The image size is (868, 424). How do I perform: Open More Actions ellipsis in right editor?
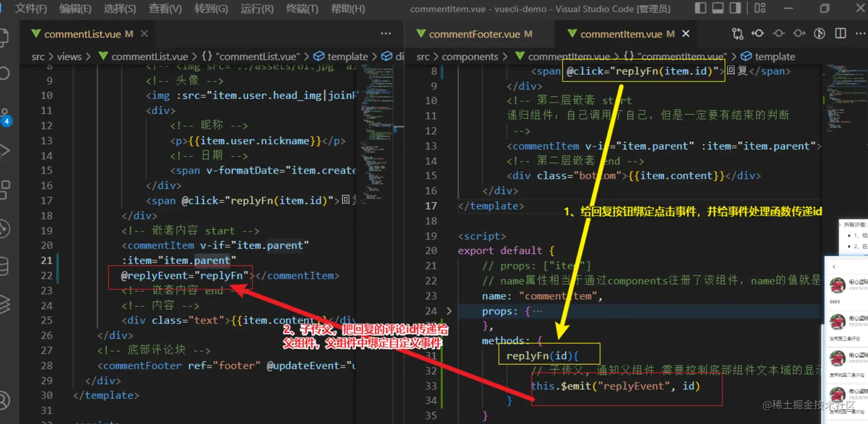[x=860, y=34]
